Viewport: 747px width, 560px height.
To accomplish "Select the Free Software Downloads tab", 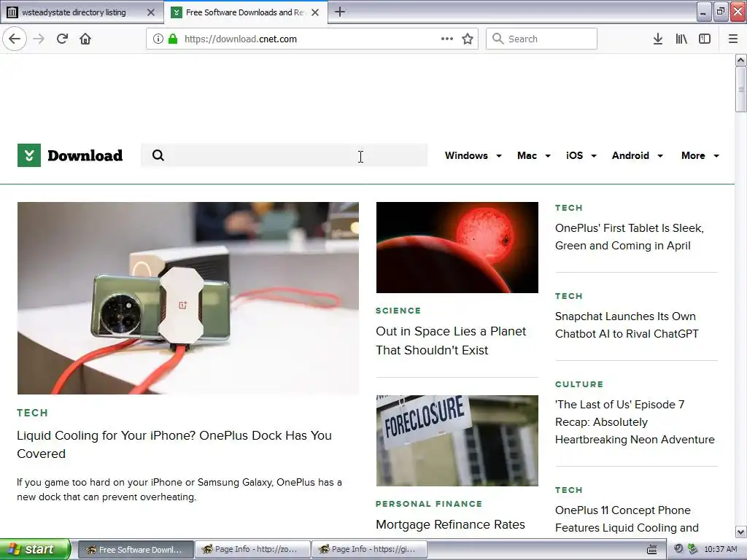I will tap(245, 12).
